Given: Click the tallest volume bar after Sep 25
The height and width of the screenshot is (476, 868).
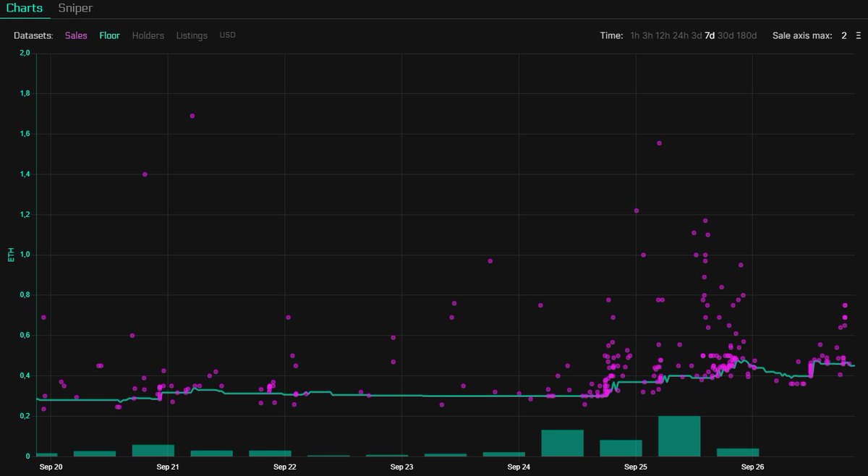Looking at the screenshot, I should (x=679, y=436).
